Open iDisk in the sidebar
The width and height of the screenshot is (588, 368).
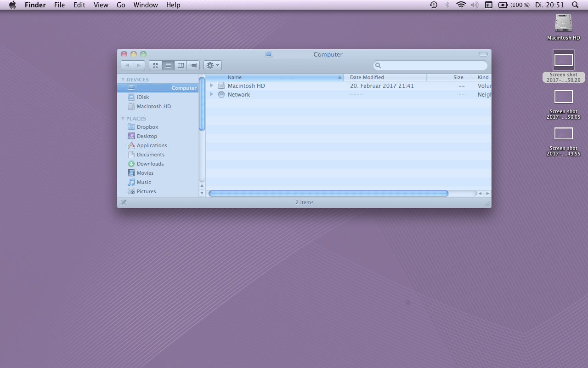tap(142, 97)
